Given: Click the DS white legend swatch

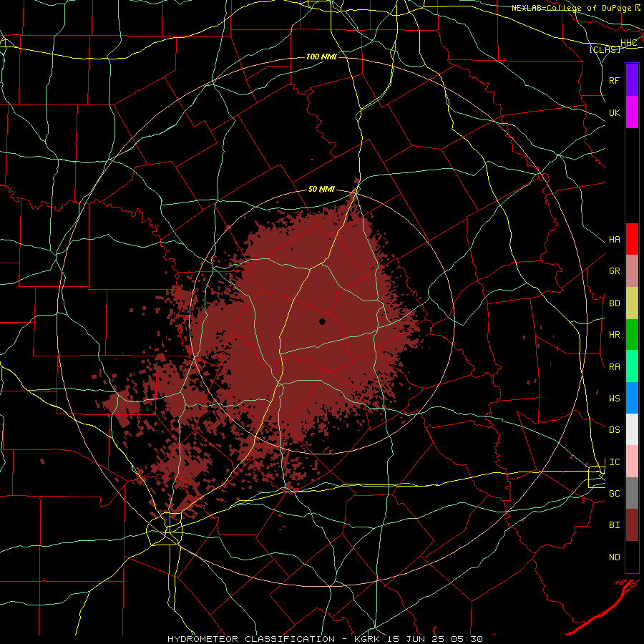Looking at the screenshot, I should [x=632, y=429].
